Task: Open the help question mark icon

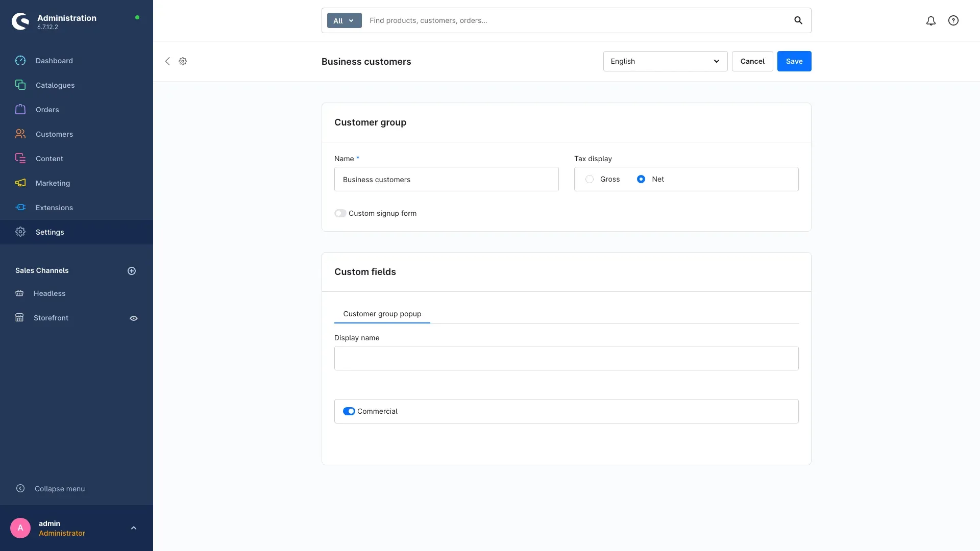Action: click(x=953, y=21)
